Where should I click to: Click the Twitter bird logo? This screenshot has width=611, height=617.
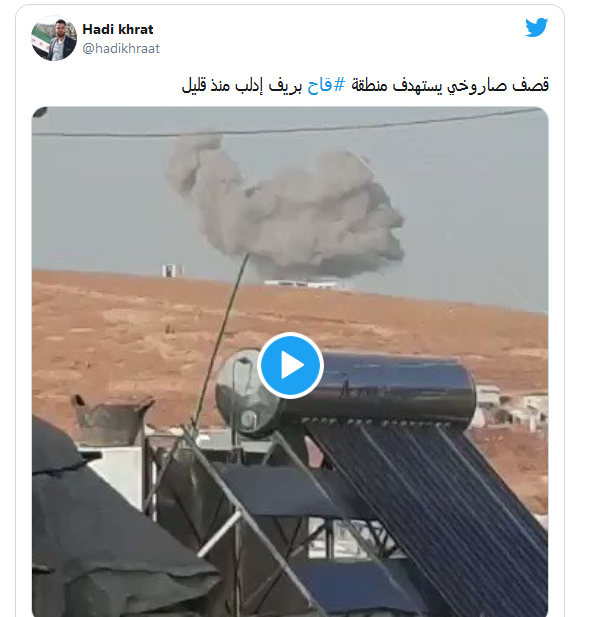(x=537, y=27)
